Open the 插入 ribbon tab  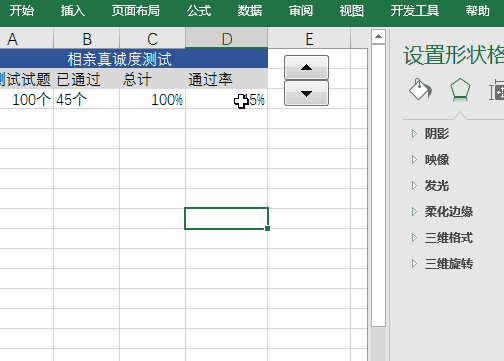(x=73, y=11)
